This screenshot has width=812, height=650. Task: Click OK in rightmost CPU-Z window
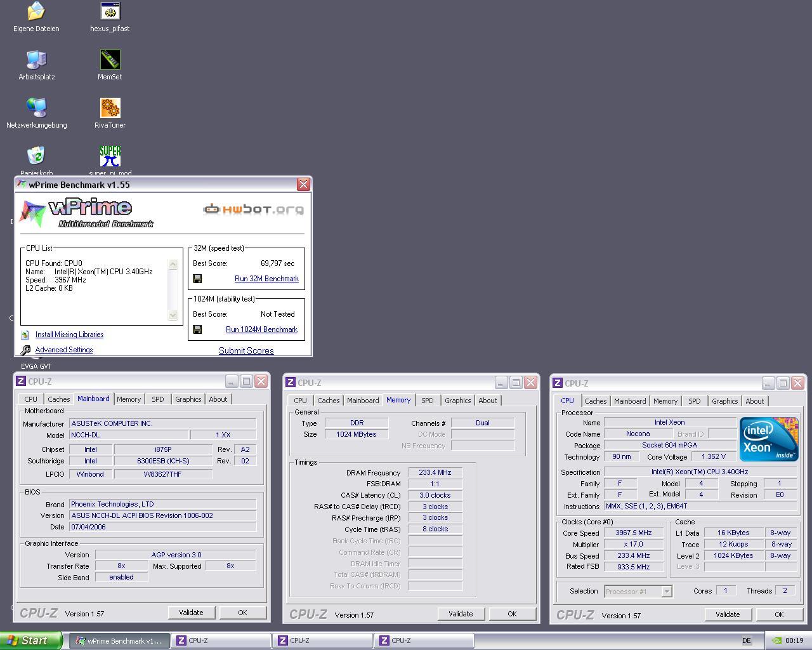(x=779, y=614)
